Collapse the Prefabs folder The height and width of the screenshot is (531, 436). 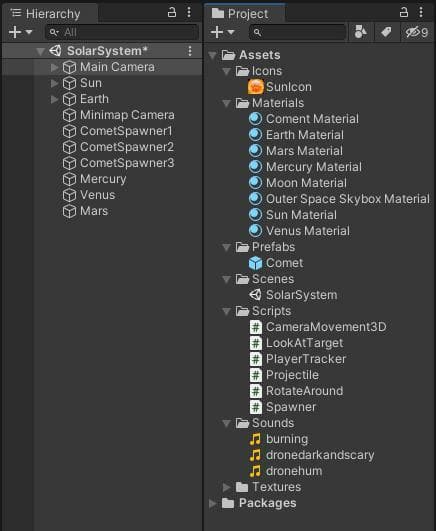pos(226,247)
